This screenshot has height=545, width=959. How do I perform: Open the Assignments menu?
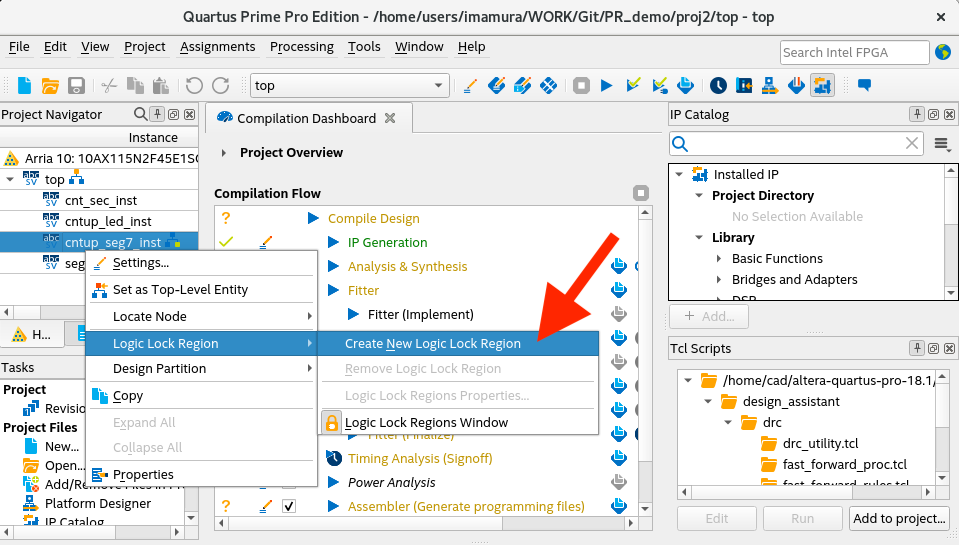click(x=217, y=46)
